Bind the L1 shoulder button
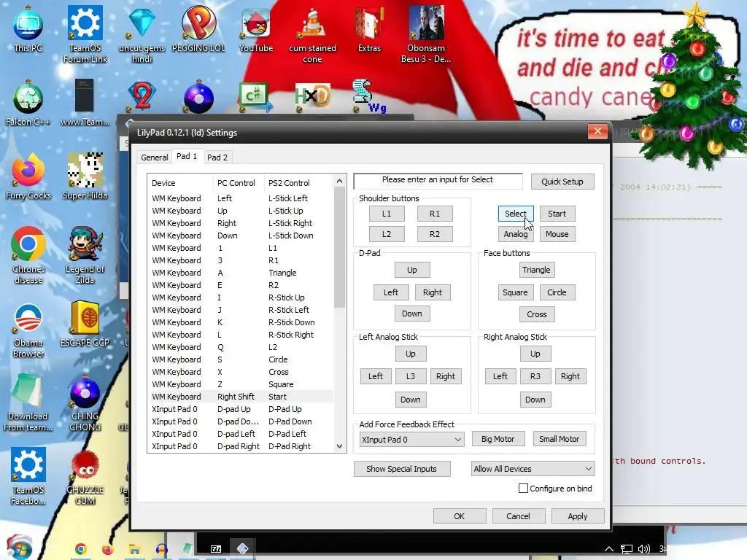The image size is (747, 560). [387, 214]
